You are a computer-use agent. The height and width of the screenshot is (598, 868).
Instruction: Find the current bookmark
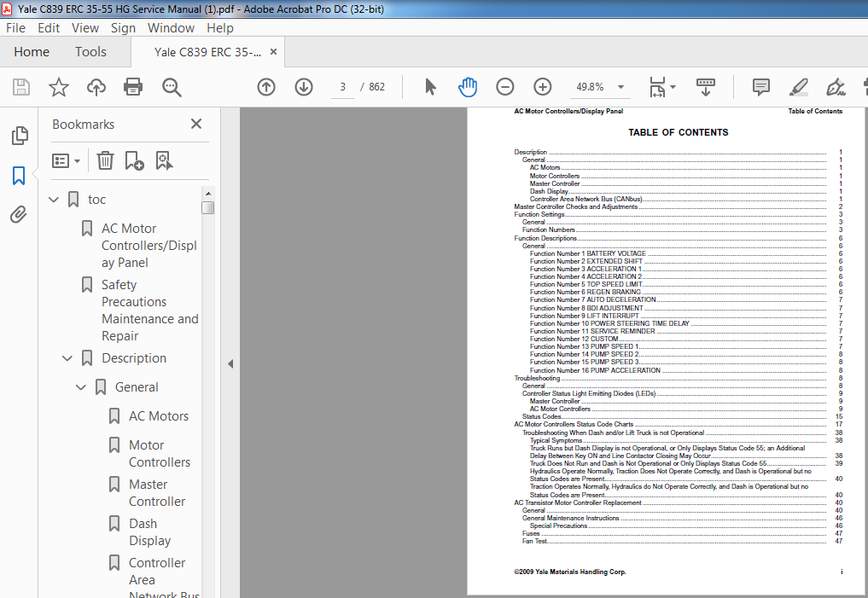[164, 161]
